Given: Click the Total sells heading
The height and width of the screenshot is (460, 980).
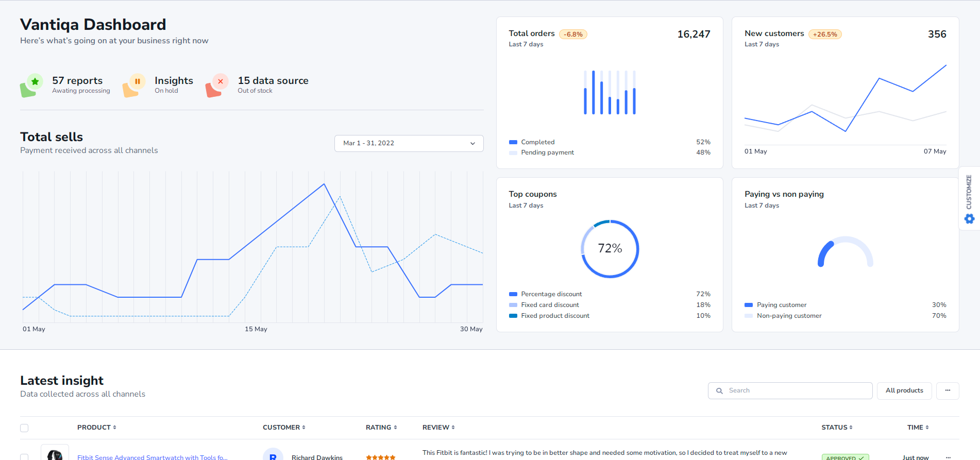Looking at the screenshot, I should pos(52,137).
